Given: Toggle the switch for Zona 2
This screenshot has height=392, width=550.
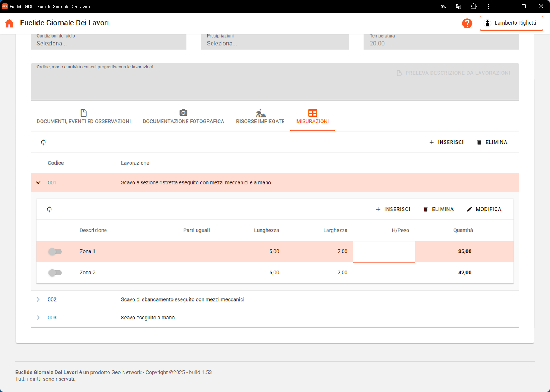Looking at the screenshot, I should coord(55,273).
